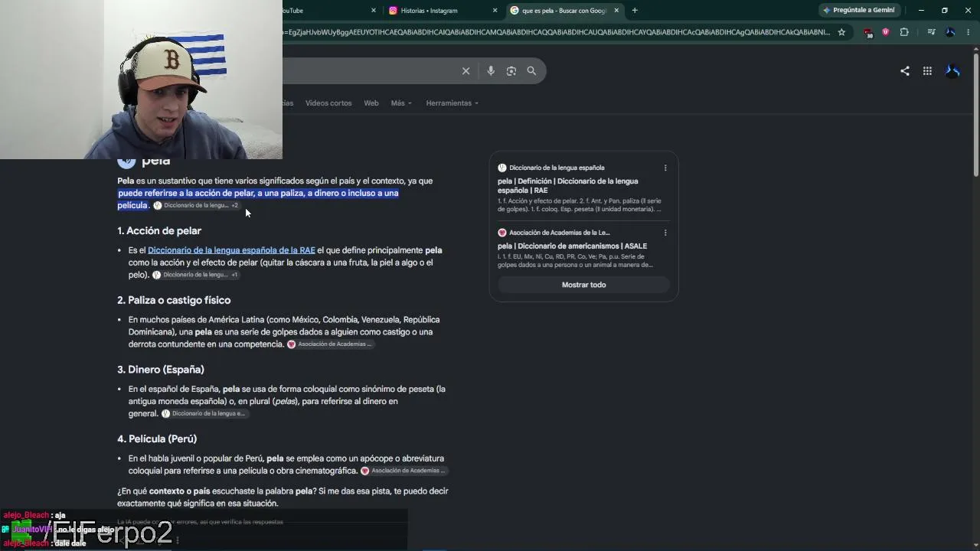
Task: Click the Asociación de Academias chip after 'competencia'
Action: click(x=330, y=344)
